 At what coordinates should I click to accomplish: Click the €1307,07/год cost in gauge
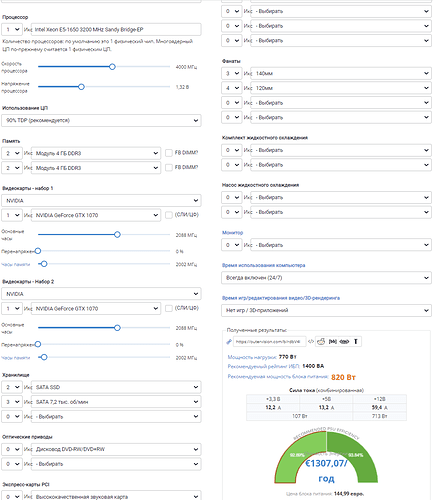(326, 471)
